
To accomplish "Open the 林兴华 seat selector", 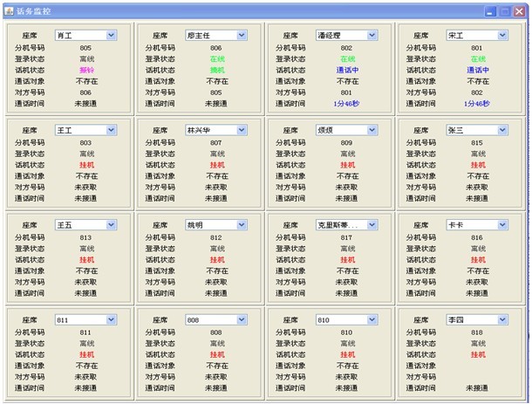I will pyautogui.click(x=242, y=130).
